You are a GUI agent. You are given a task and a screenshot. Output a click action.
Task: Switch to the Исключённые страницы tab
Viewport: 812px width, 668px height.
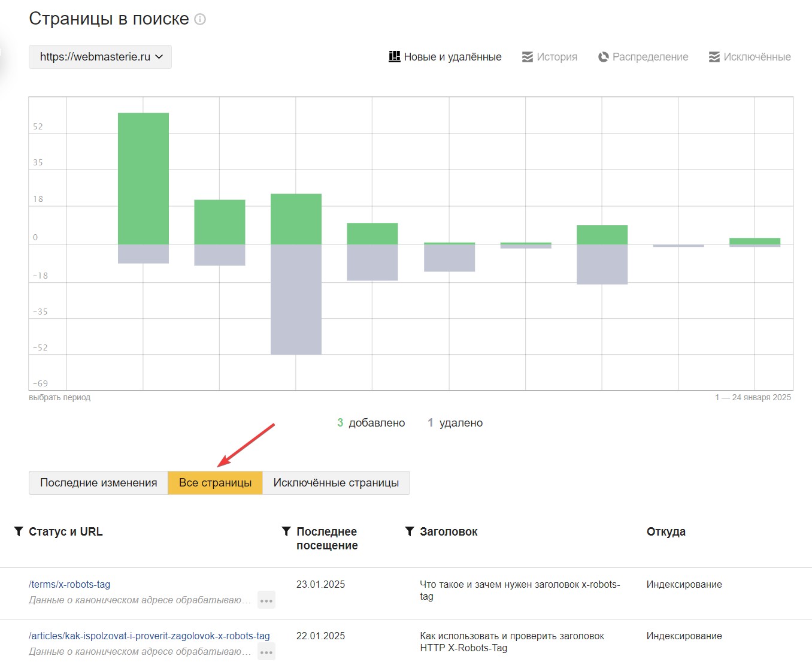pyautogui.click(x=336, y=483)
